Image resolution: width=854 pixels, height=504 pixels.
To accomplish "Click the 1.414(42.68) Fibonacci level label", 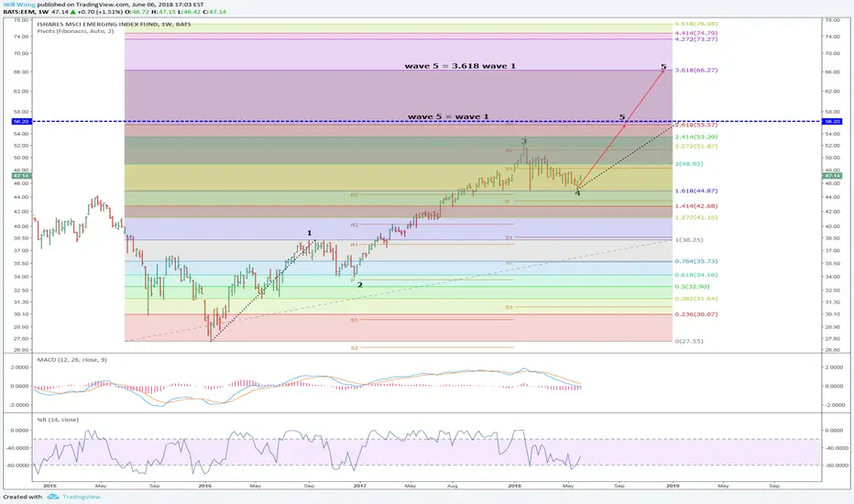I will click(696, 206).
